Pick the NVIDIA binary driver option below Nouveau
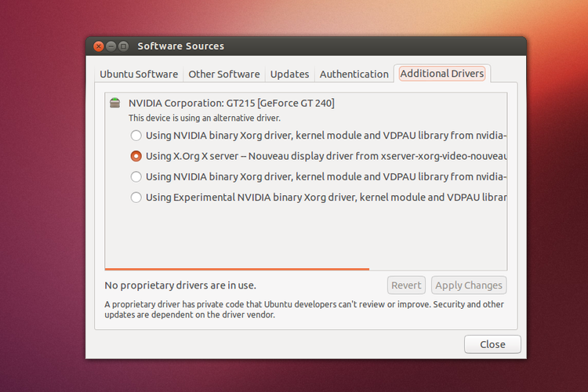Viewport: 588px width, 392px height. tap(136, 177)
